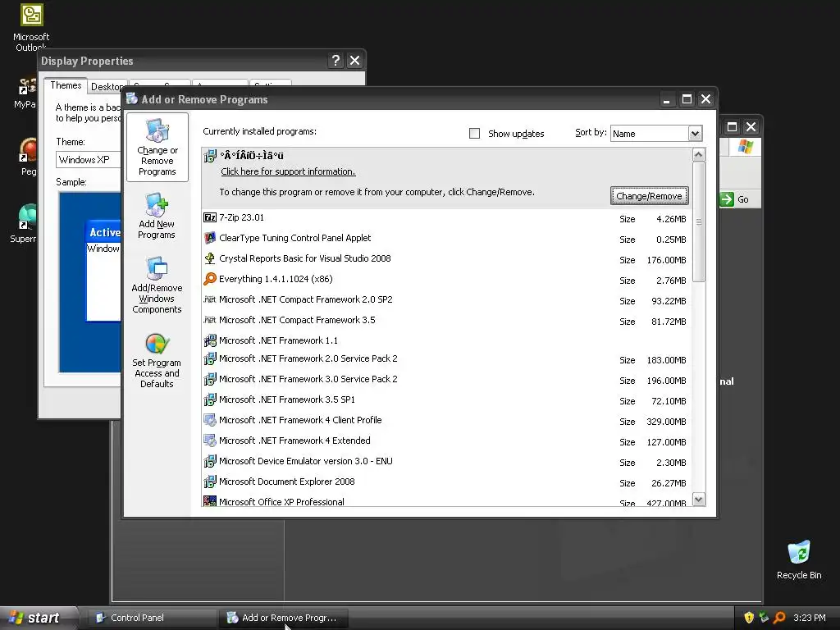Click the Everything 1.4.1.1024 magnifier icon
Screen dimensions: 840x630
point(210,279)
